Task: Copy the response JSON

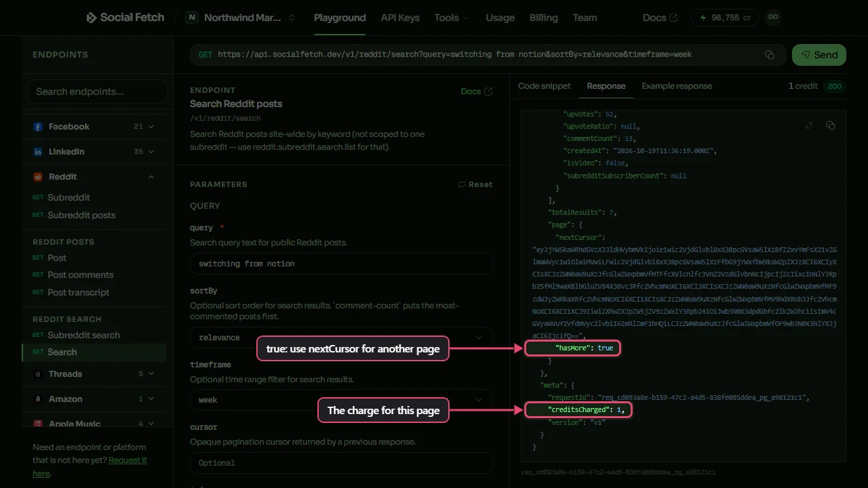Action: tap(831, 125)
